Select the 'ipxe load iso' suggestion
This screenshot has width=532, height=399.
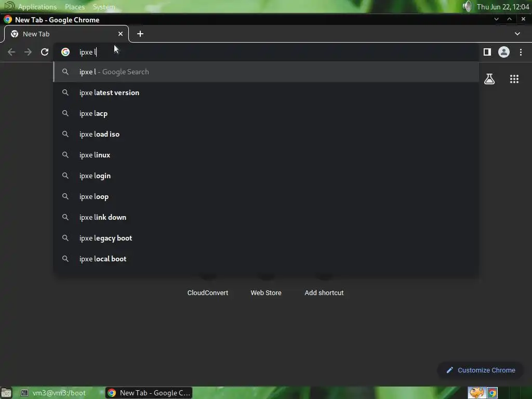tap(266, 134)
